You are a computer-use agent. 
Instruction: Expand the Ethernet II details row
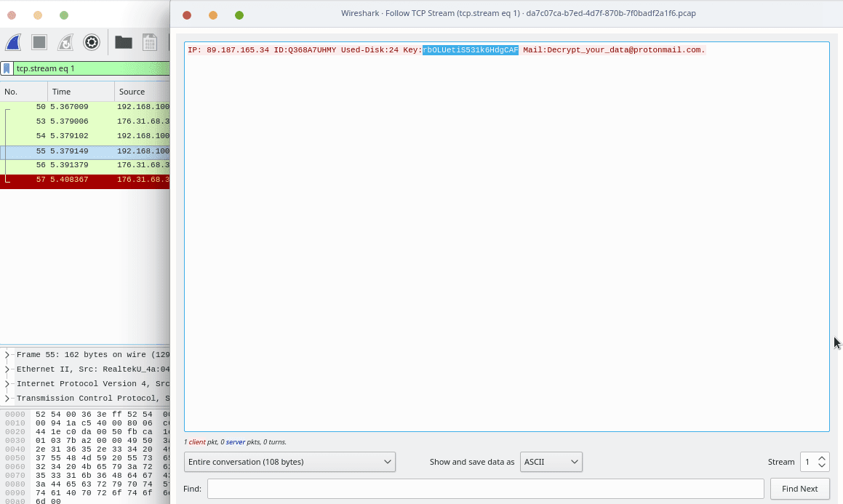[x=7, y=369]
